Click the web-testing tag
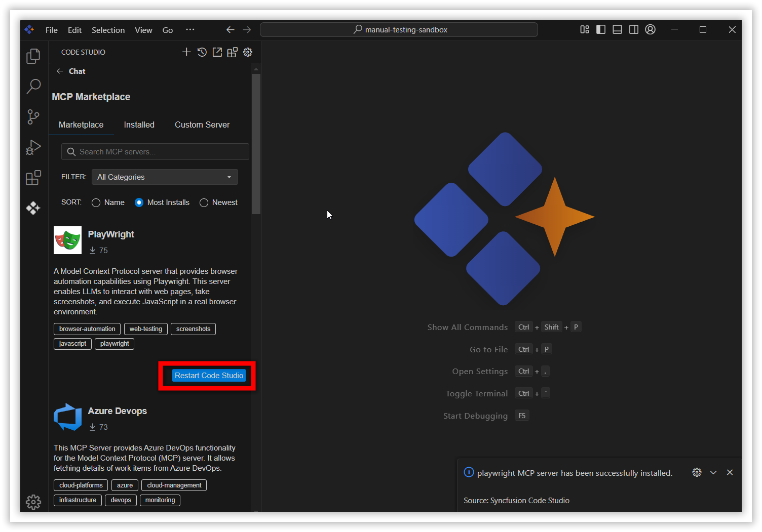 tap(146, 329)
